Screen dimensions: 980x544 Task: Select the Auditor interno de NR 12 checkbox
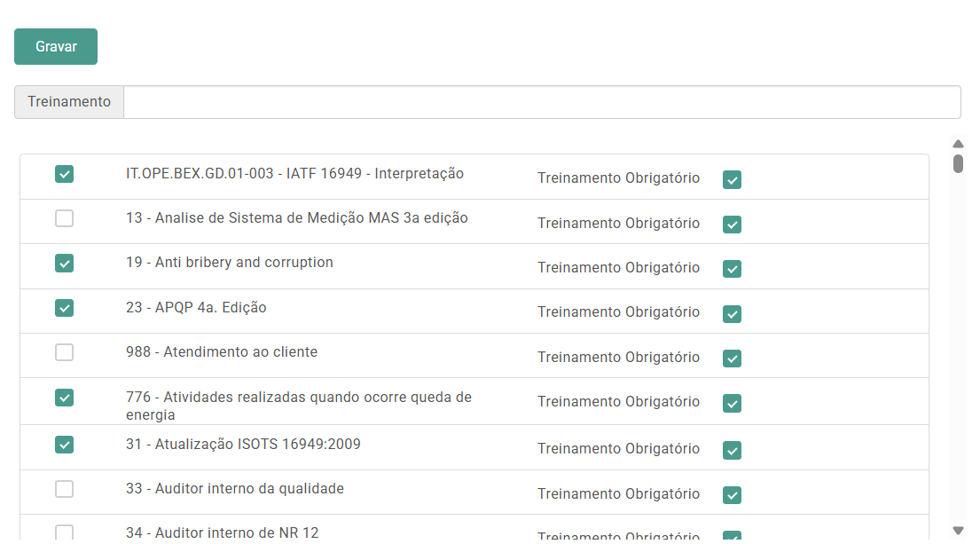click(x=64, y=532)
